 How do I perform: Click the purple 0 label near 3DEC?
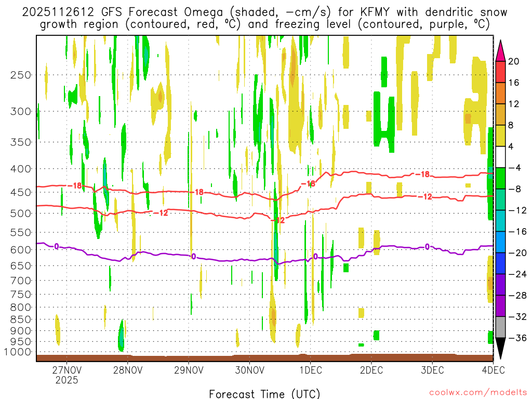tap(427, 247)
